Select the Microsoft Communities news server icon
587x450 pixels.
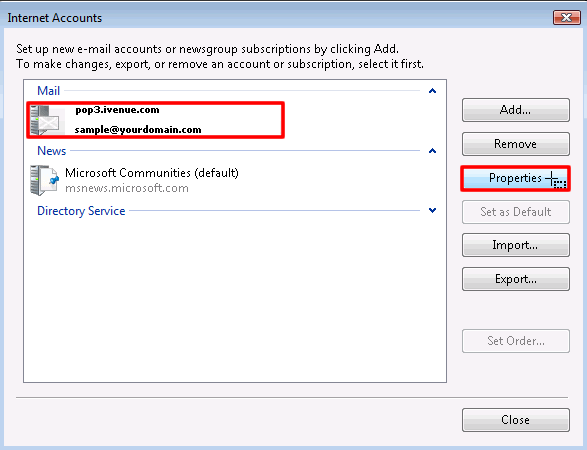pyautogui.click(x=45, y=180)
